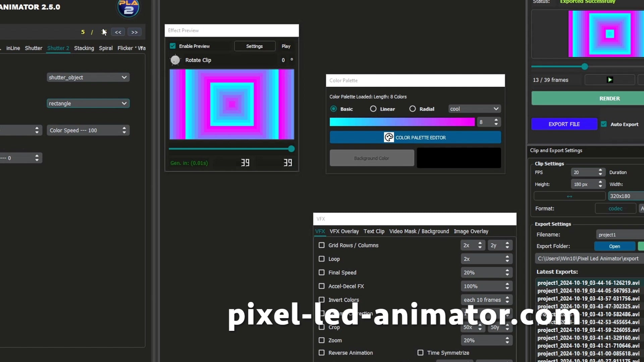The height and width of the screenshot is (362, 644).
Task: Open the export folder with Open button
Action: [x=614, y=246]
